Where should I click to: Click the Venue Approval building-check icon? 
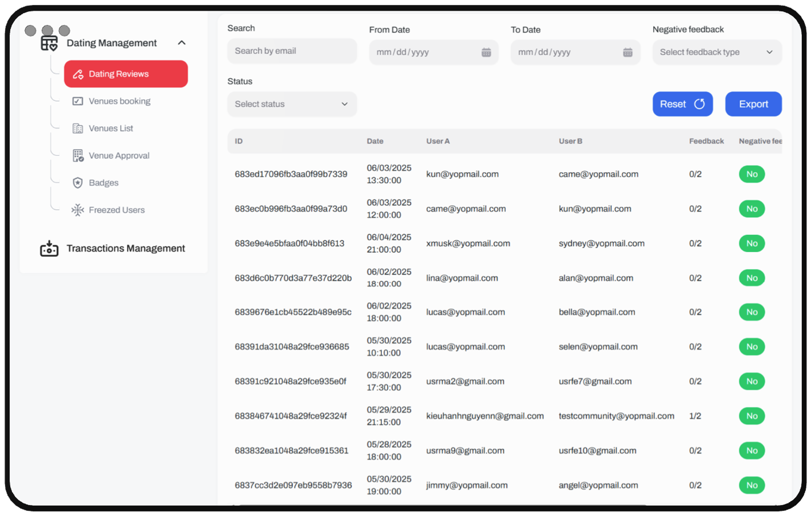tap(78, 156)
